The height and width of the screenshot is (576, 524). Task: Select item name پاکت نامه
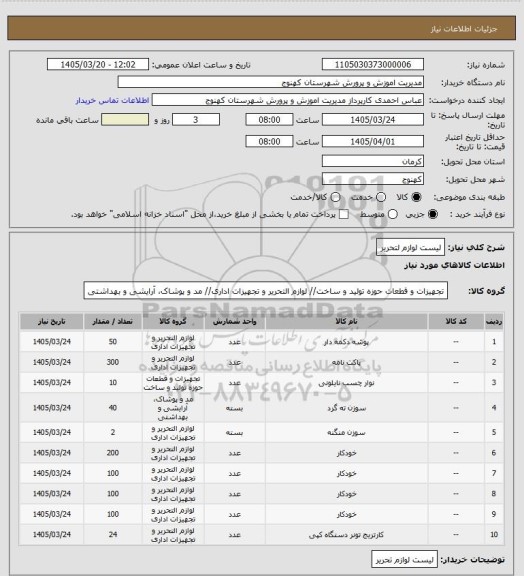pos(346,362)
